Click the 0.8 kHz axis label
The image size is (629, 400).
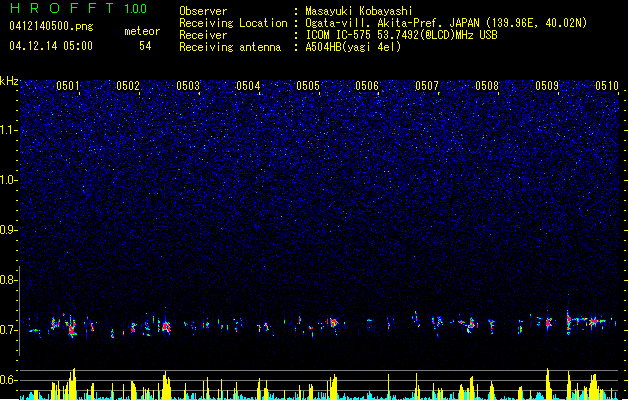pyautogui.click(x=8, y=280)
